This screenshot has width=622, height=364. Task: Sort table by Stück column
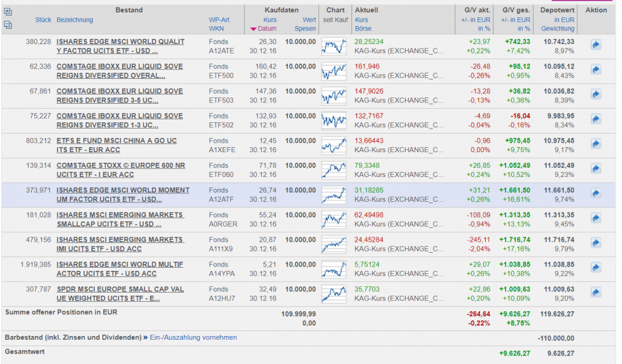[x=43, y=20]
